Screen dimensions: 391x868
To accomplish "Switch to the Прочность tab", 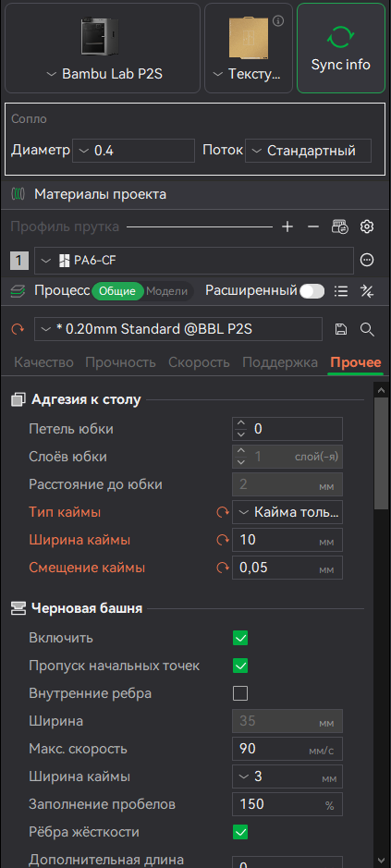I will [x=120, y=362].
